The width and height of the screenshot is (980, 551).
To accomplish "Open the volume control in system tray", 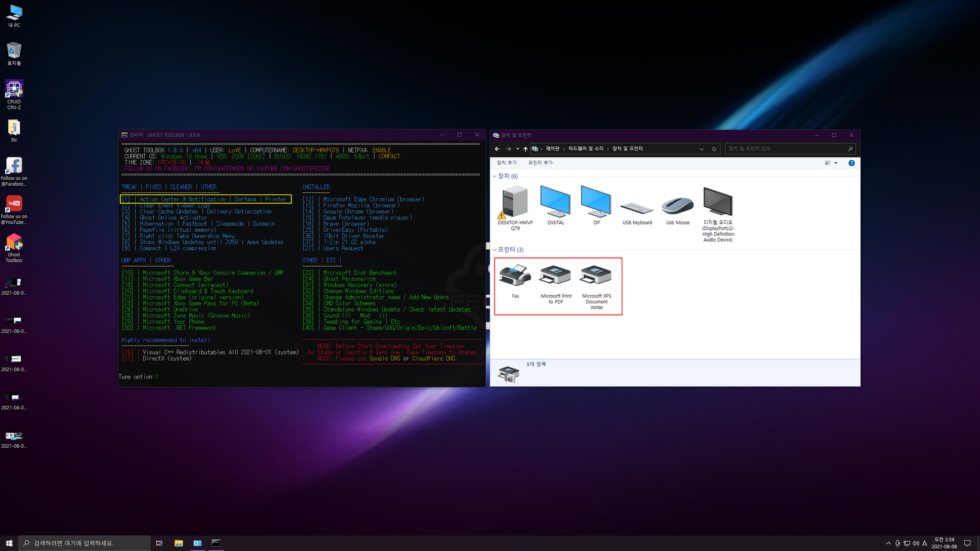I will [x=915, y=543].
